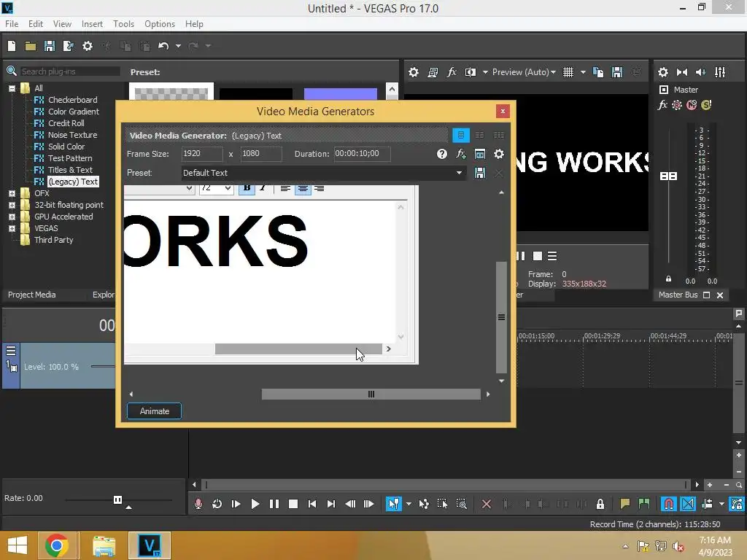
Task: Open the Tools menu
Action: [x=123, y=24]
